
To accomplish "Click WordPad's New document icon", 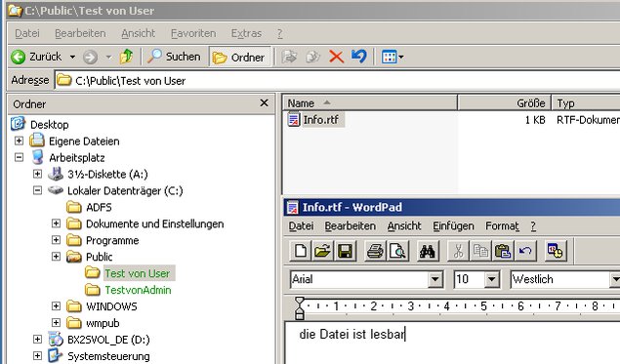I will pyautogui.click(x=301, y=251).
